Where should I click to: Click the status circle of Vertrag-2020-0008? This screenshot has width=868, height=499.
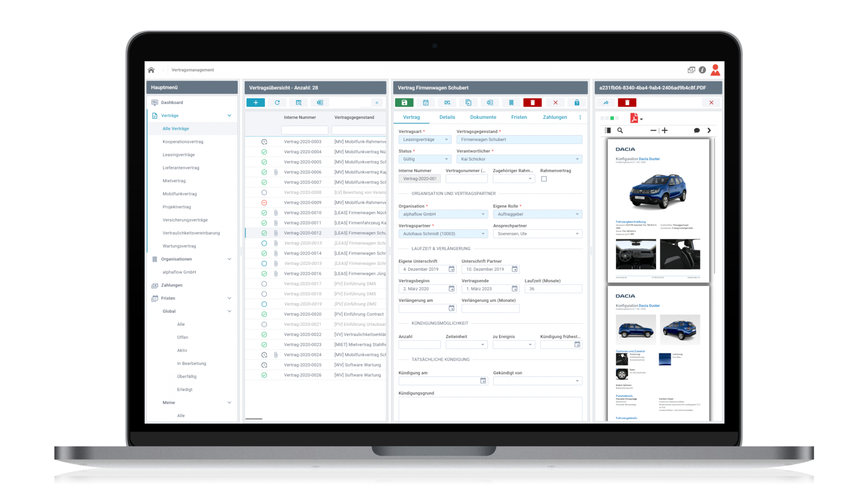(x=264, y=193)
